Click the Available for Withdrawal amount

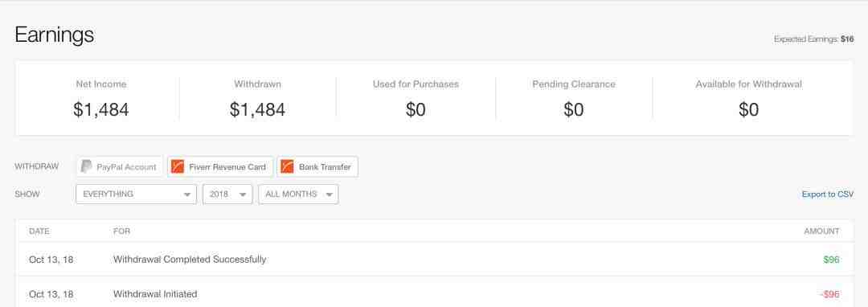tap(748, 109)
